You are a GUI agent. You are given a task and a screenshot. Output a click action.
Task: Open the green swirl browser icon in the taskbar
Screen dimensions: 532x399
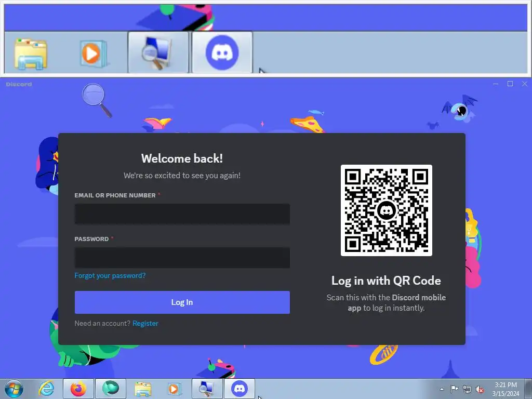pyautogui.click(x=110, y=389)
